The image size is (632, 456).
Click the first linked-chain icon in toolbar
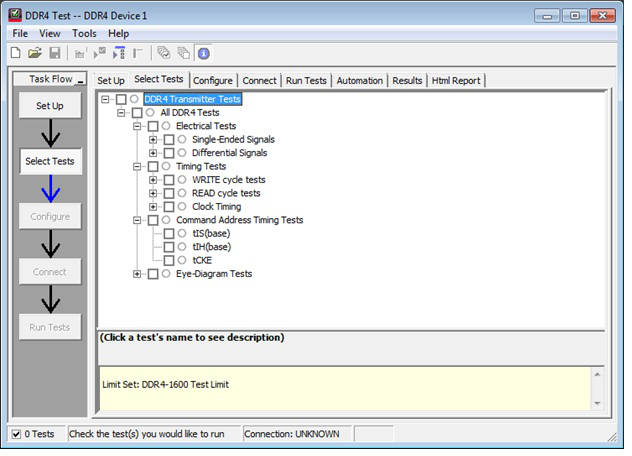[163, 53]
